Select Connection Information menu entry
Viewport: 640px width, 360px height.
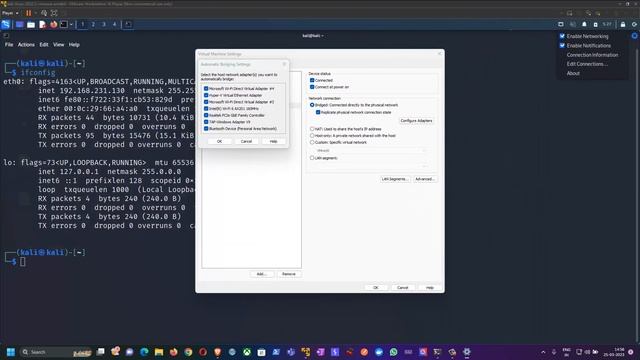[592, 55]
